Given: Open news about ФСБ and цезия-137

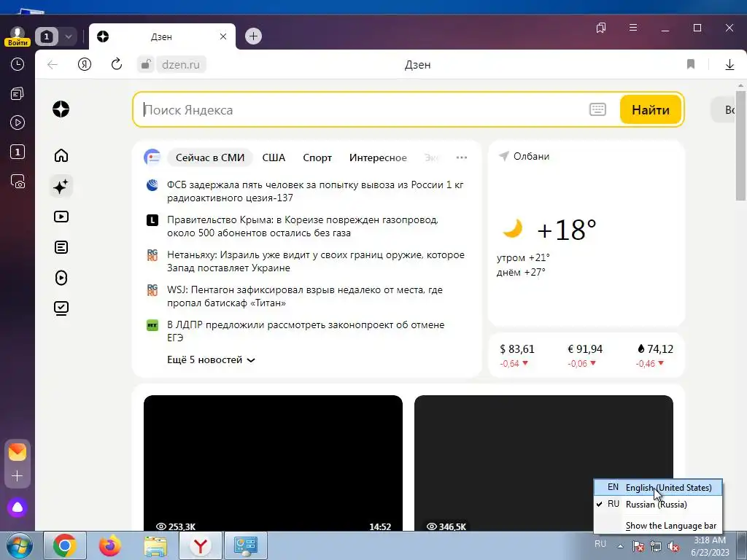Looking at the screenshot, I should 315,192.
